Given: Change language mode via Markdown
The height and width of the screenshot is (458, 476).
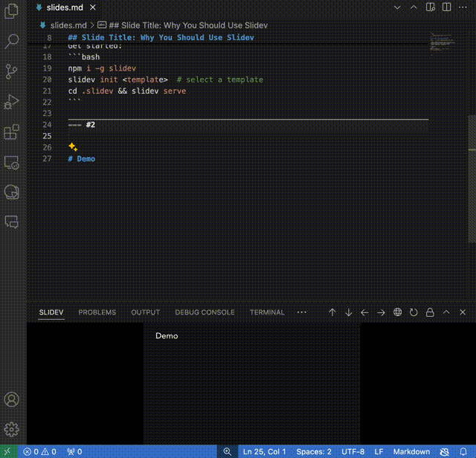Looking at the screenshot, I should [411, 451].
